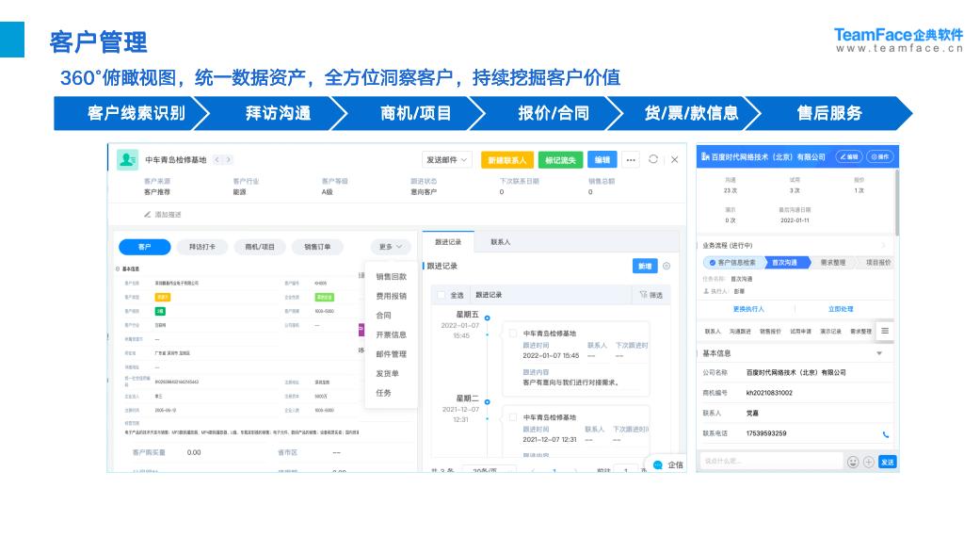Expand the 业务流程 section arrow
This screenshot has width=980, height=537.
pyautogui.click(x=884, y=245)
